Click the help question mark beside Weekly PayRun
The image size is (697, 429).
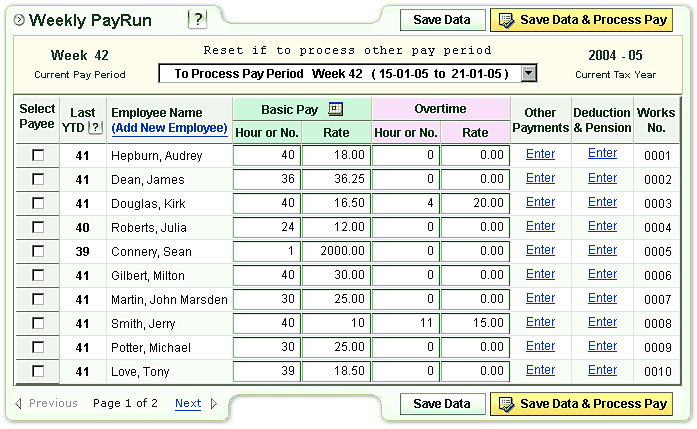[197, 19]
